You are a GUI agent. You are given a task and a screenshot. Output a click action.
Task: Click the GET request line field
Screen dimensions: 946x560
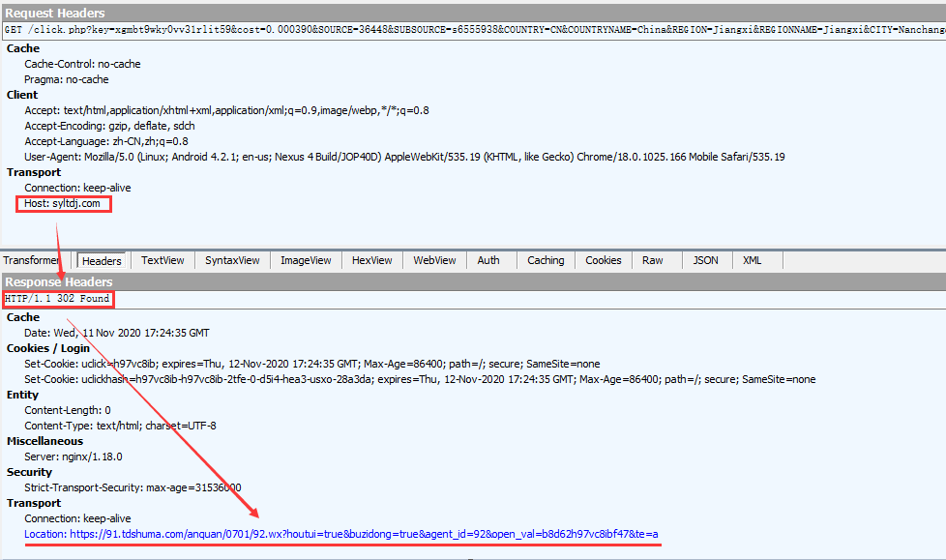(x=473, y=30)
